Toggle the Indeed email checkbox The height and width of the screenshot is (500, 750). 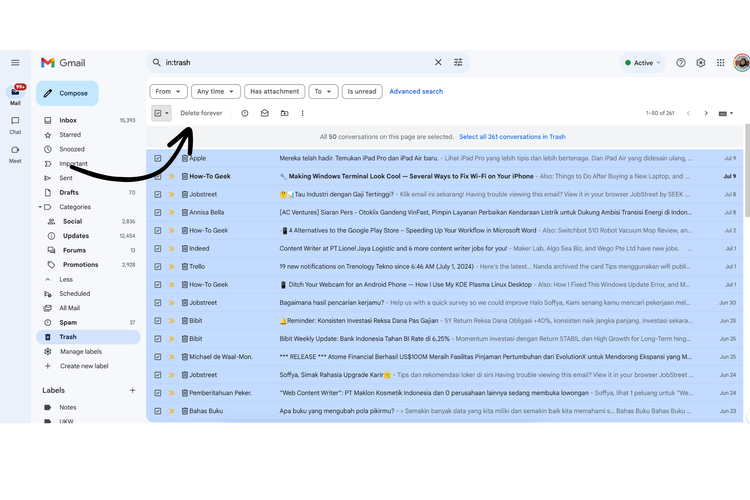click(158, 248)
